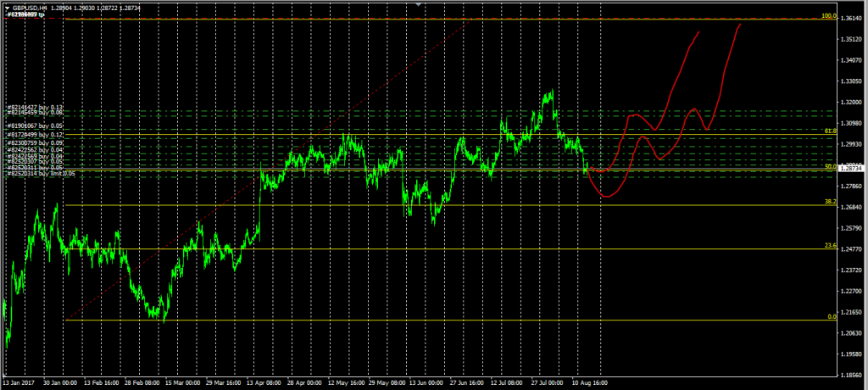This screenshot has height=390, width=868.
Task: Select the GBPUSD,H4 chart title text
Action: (31, 8)
